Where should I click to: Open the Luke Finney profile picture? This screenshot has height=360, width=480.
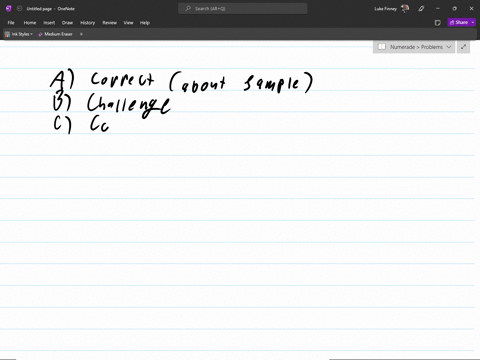[x=405, y=9]
